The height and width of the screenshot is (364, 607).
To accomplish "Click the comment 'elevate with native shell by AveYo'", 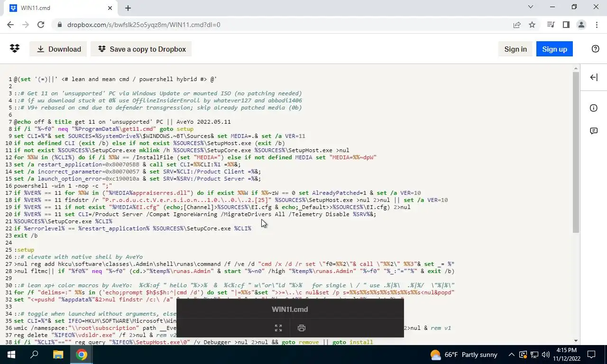I will [78, 257].
